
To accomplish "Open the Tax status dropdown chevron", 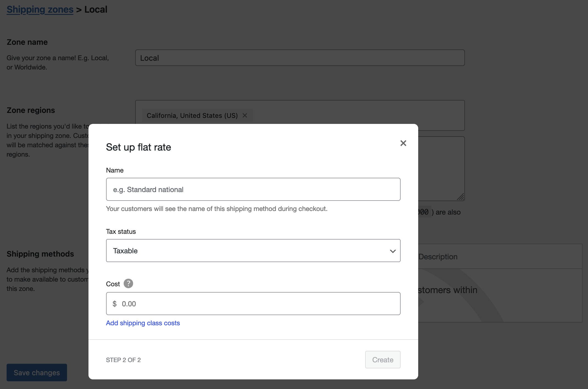I will pyautogui.click(x=393, y=251).
